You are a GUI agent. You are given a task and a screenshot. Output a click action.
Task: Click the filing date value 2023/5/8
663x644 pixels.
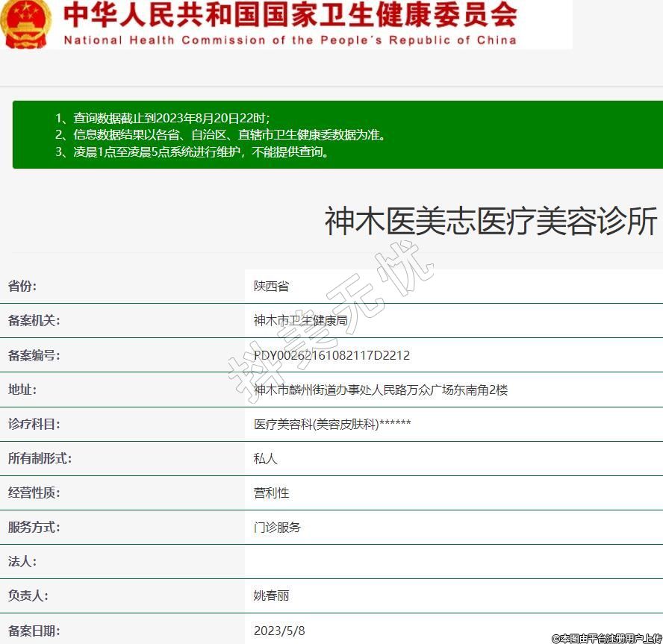pos(279,630)
